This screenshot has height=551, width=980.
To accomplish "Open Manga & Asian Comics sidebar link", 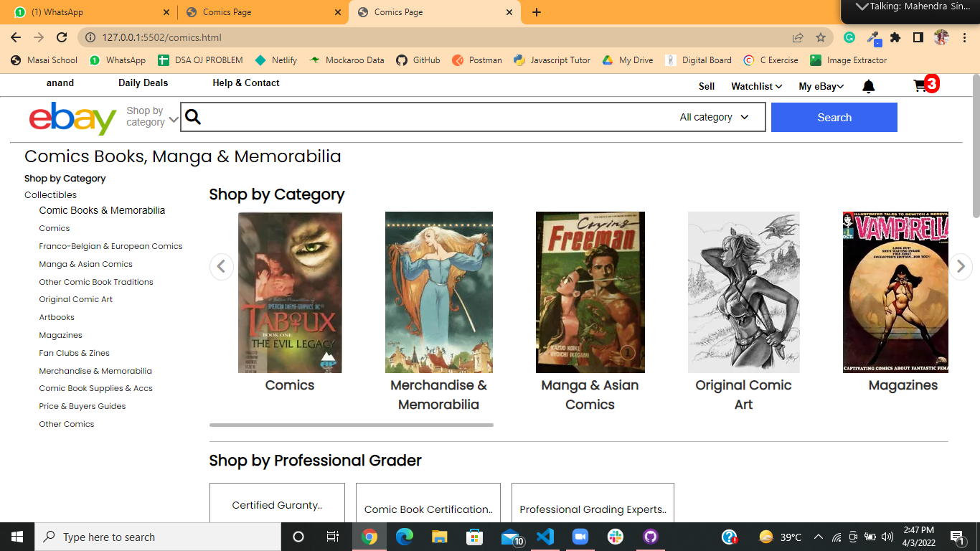I will pyautogui.click(x=85, y=264).
